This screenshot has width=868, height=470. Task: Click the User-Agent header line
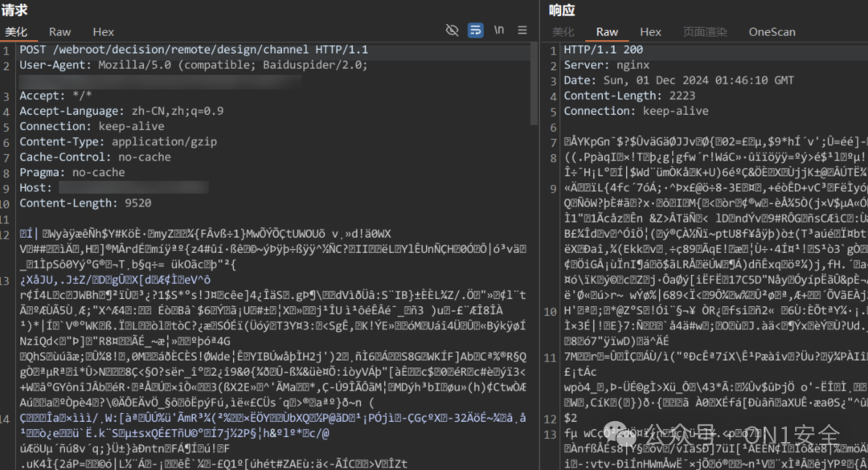pos(193,65)
